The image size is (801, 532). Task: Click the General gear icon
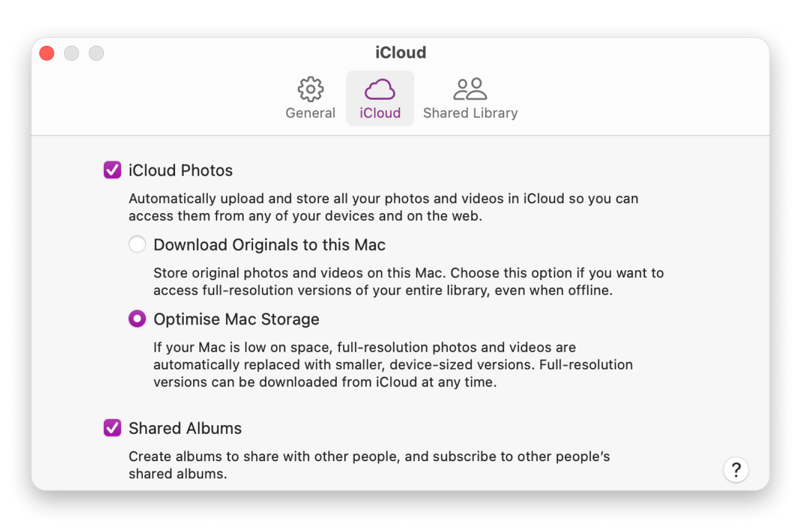pos(311,89)
